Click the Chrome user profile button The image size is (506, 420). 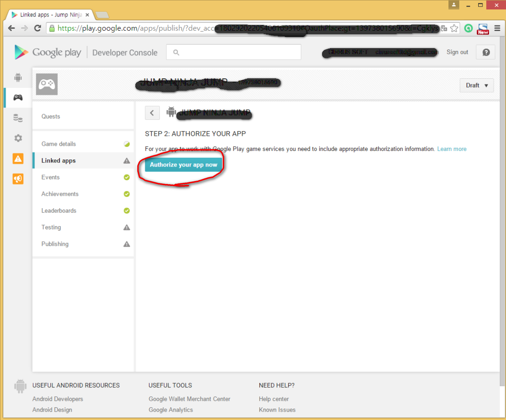(x=454, y=5)
